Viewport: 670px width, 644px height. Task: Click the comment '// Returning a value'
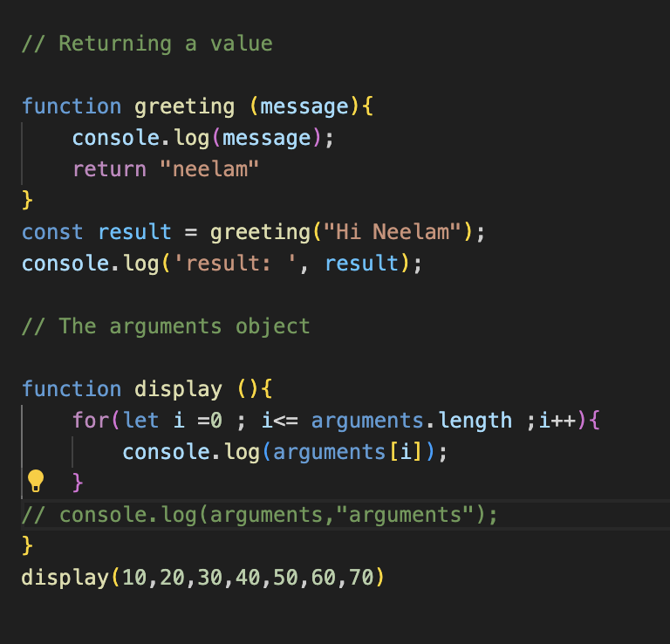(147, 44)
